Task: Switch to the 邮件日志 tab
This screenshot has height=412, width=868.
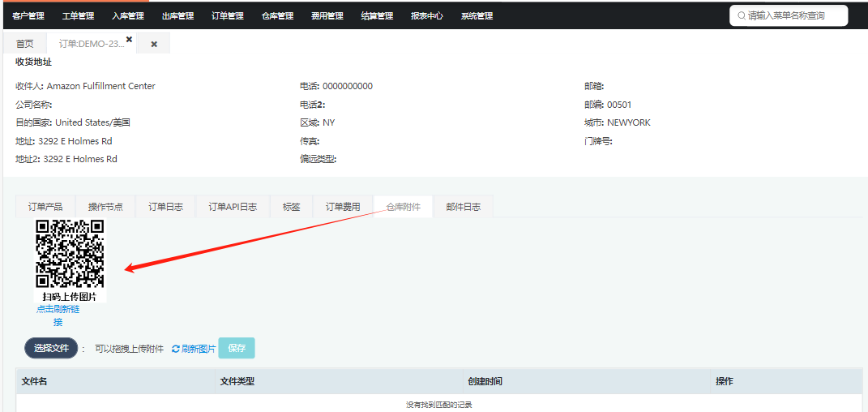Action: point(464,207)
